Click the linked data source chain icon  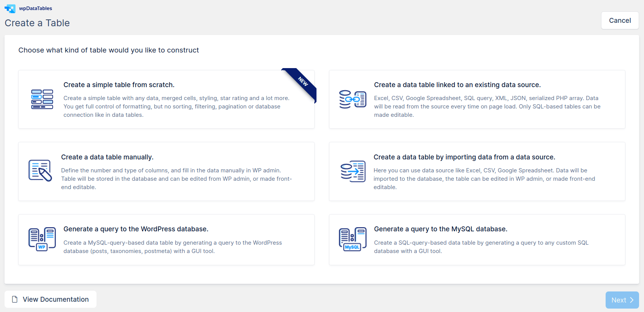(x=353, y=99)
